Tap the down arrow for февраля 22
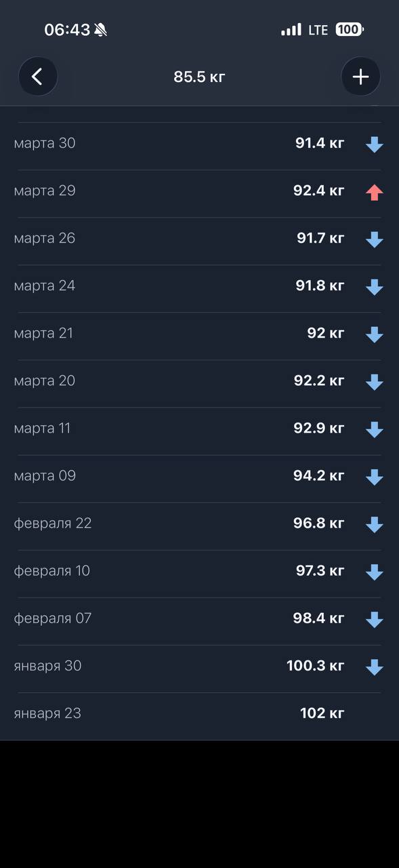This screenshot has width=399, height=868. [x=375, y=524]
